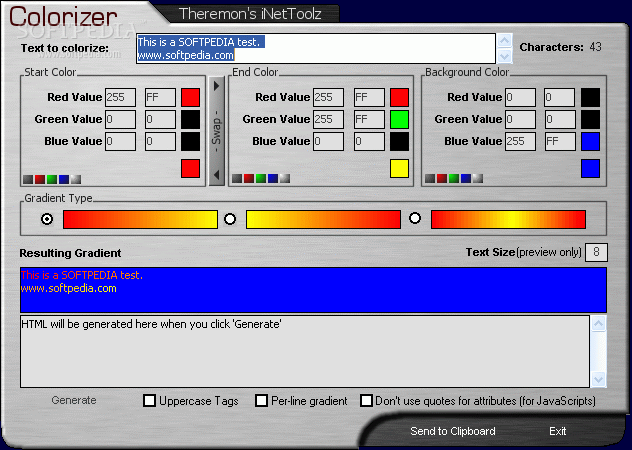
Task: Click Send to Clipboard
Action: click(x=453, y=431)
